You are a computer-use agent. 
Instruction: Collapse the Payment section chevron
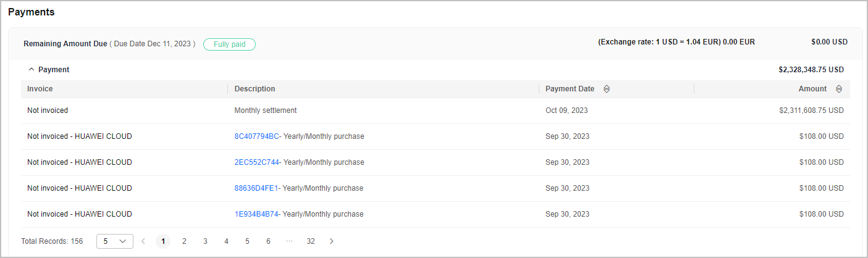click(x=32, y=70)
